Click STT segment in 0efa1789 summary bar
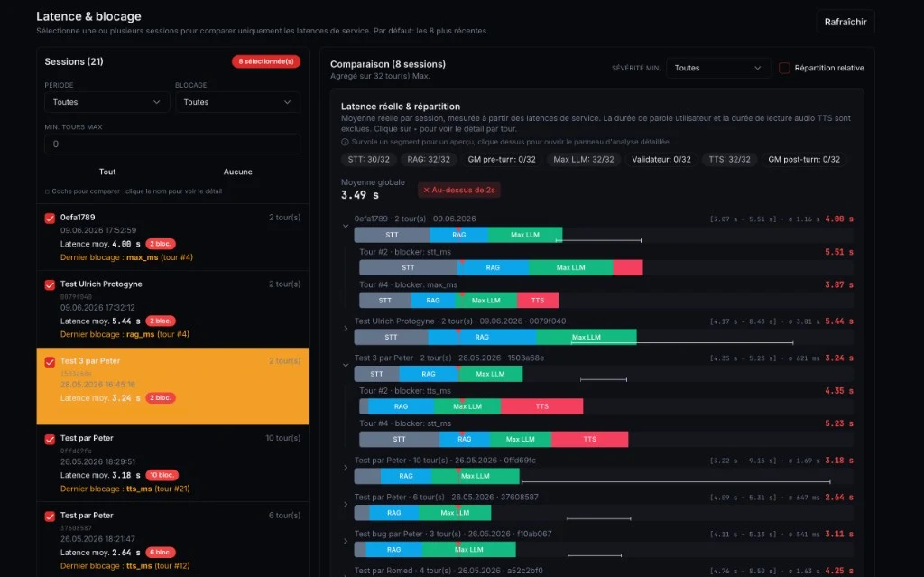 pyautogui.click(x=392, y=235)
